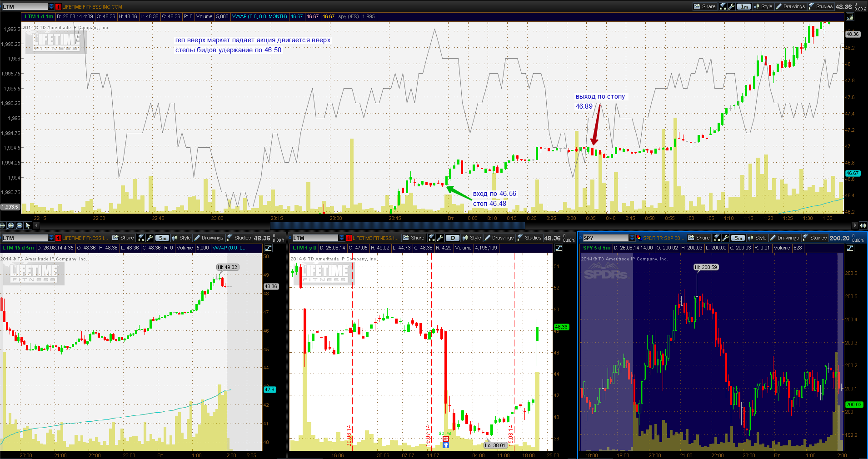
Task: Click the 'вход по 46.56' annotation text
Action: point(494,194)
